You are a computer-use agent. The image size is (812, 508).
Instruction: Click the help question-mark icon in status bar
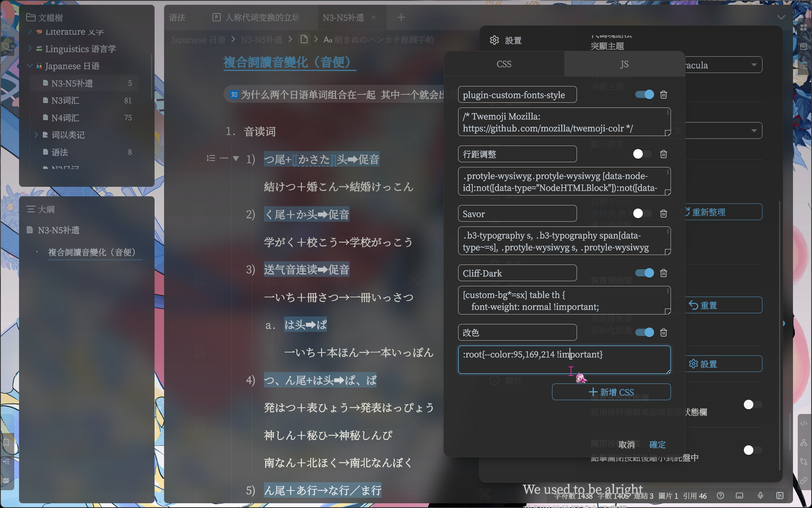pos(720,496)
